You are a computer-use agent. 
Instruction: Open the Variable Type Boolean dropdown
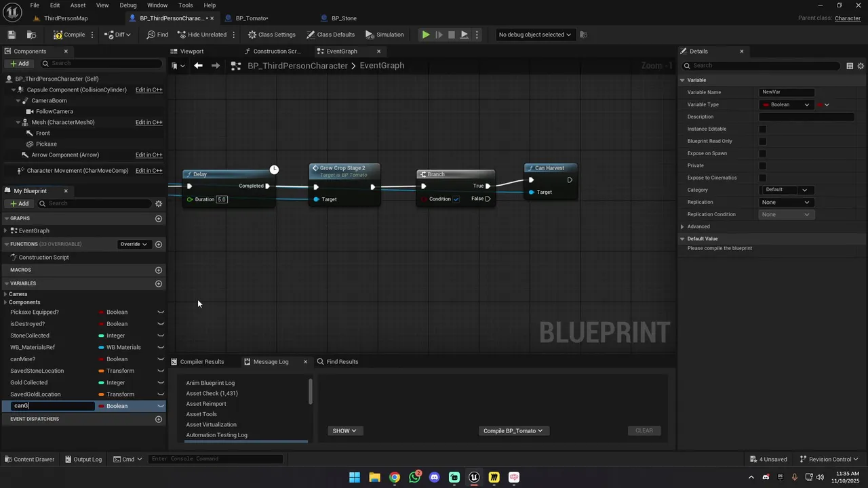coord(786,104)
